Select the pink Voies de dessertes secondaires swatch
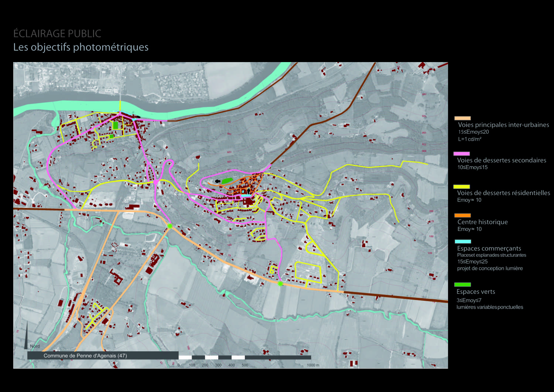This screenshot has width=554, height=392. [462, 154]
